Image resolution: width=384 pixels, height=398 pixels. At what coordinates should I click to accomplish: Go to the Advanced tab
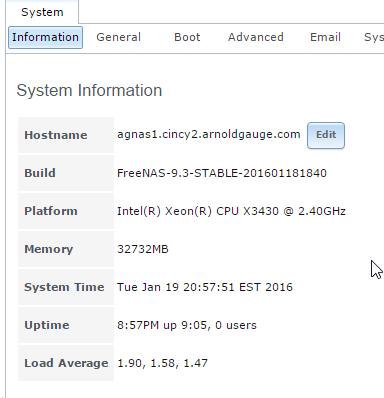tap(256, 37)
